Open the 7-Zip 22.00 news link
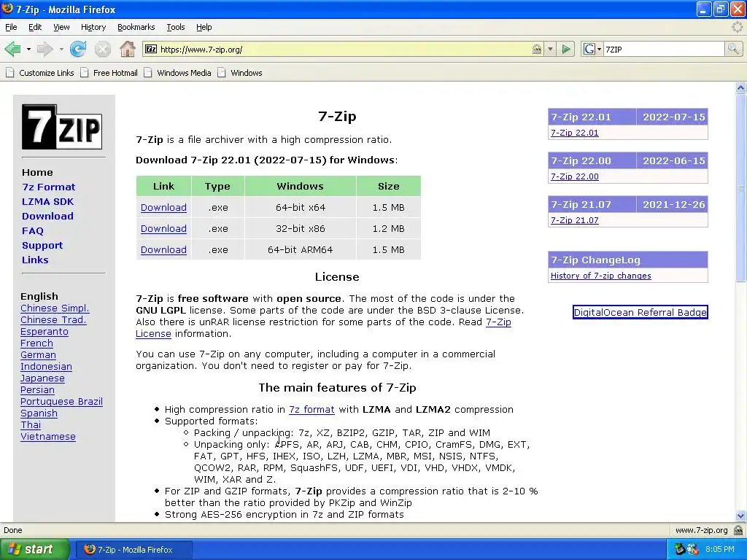Image resolution: width=747 pixels, height=560 pixels. click(x=575, y=176)
